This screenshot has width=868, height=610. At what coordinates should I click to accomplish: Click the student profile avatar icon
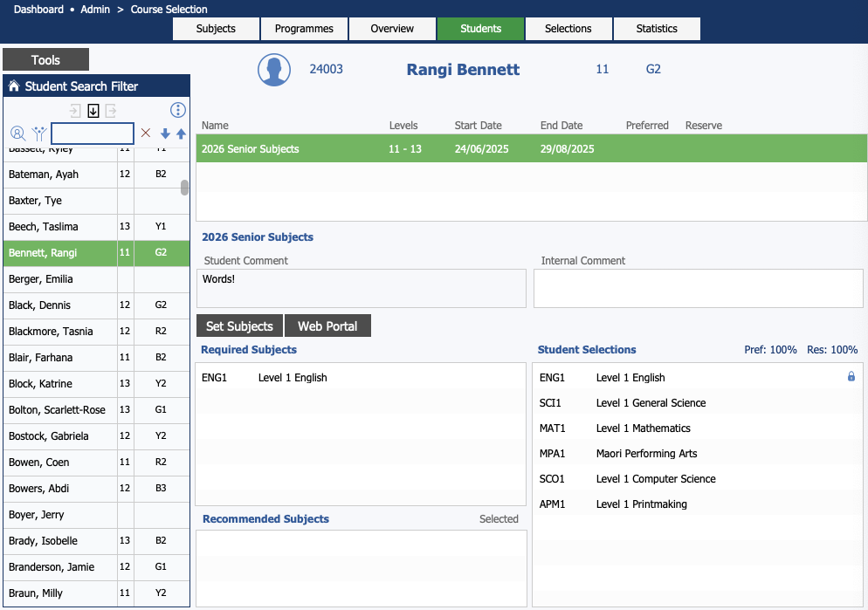click(x=274, y=70)
